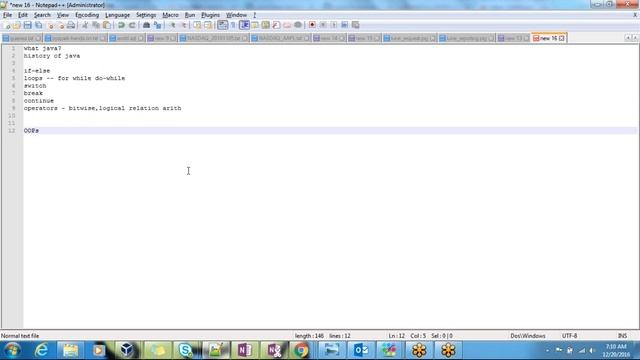Open Google Chrome from the taskbar
This screenshot has height=360, width=640.
tap(301, 350)
